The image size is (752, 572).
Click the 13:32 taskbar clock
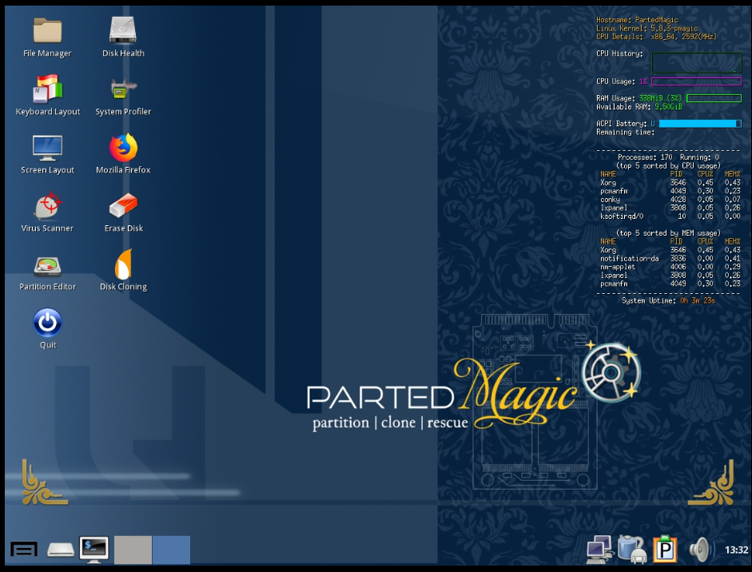(736, 550)
